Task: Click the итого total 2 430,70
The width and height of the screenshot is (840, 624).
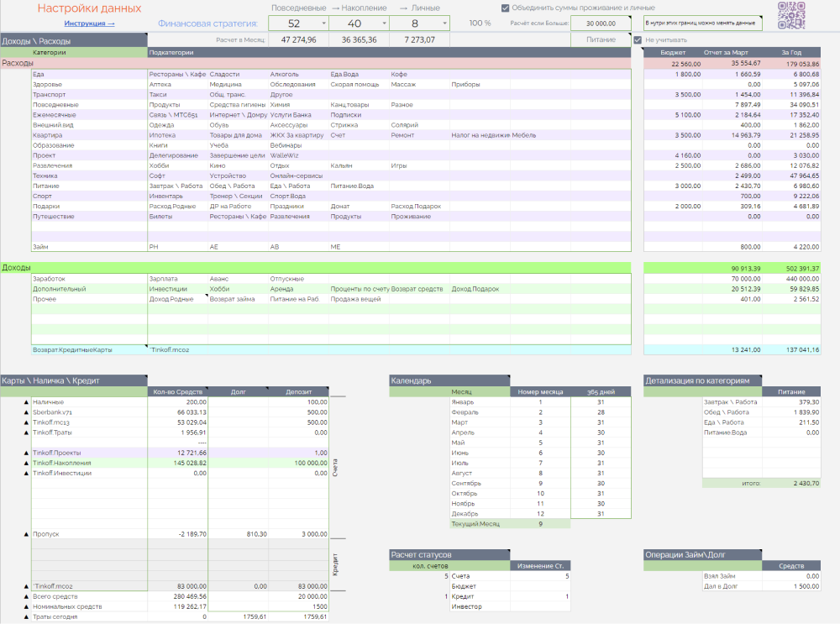Action: [791, 484]
